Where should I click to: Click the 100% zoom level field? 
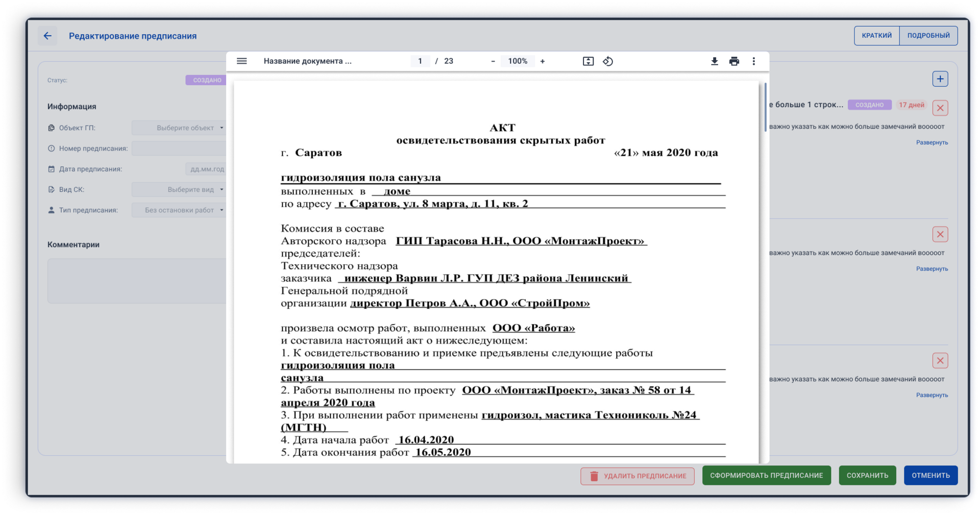click(x=518, y=61)
